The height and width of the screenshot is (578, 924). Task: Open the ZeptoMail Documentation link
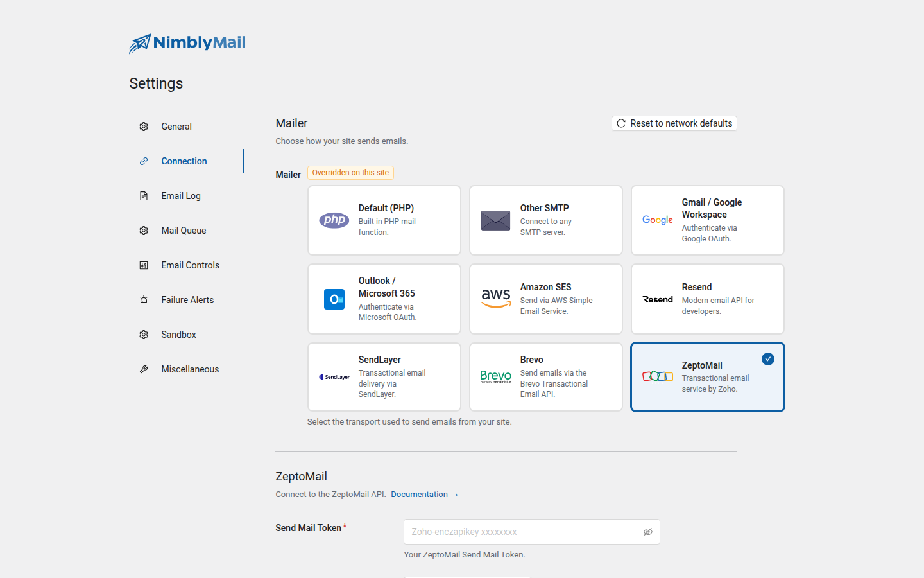coord(424,495)
